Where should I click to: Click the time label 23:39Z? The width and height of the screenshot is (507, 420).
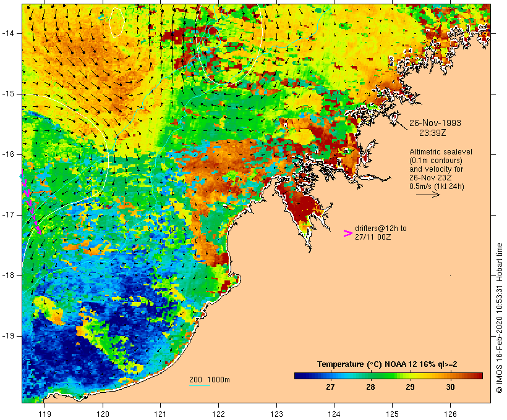coord(433,133)
